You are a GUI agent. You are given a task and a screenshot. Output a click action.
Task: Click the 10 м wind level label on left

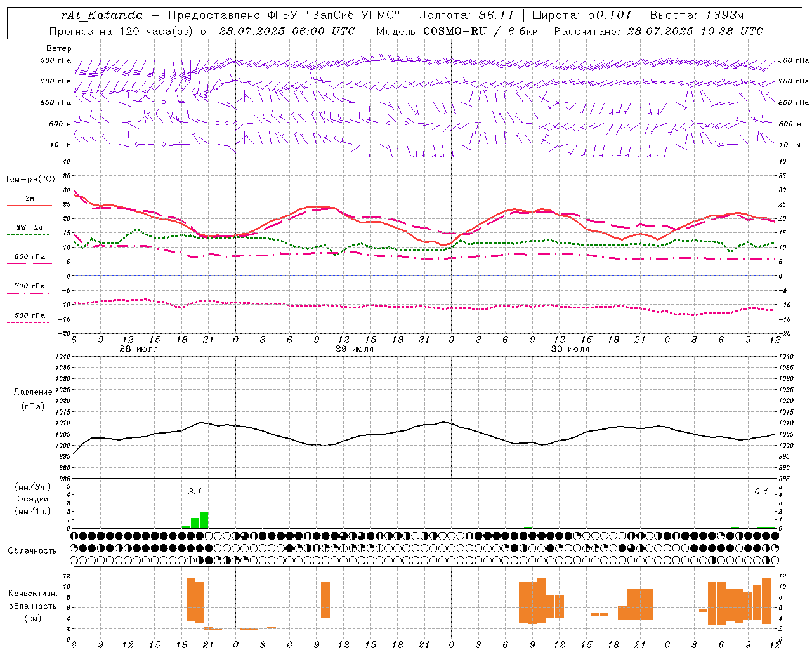(x=61, y=145)
